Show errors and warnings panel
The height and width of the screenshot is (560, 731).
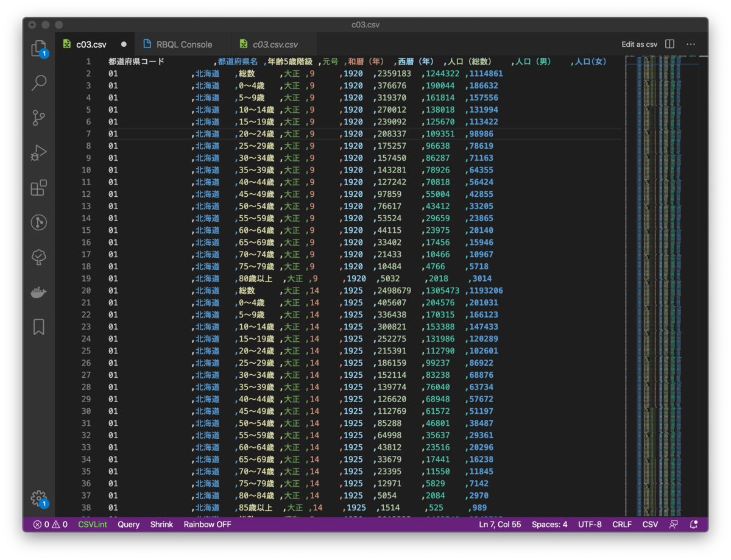pos(50,524)
